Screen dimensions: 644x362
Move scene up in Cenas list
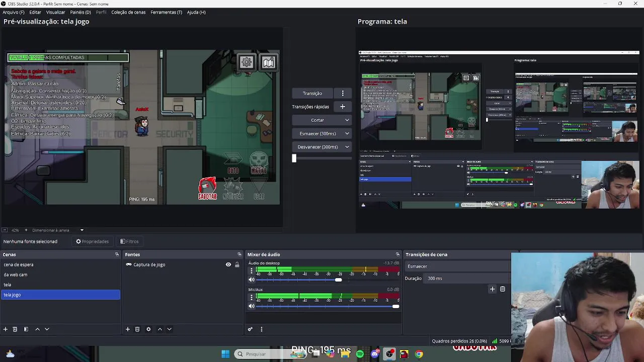[x=37, y=329]
